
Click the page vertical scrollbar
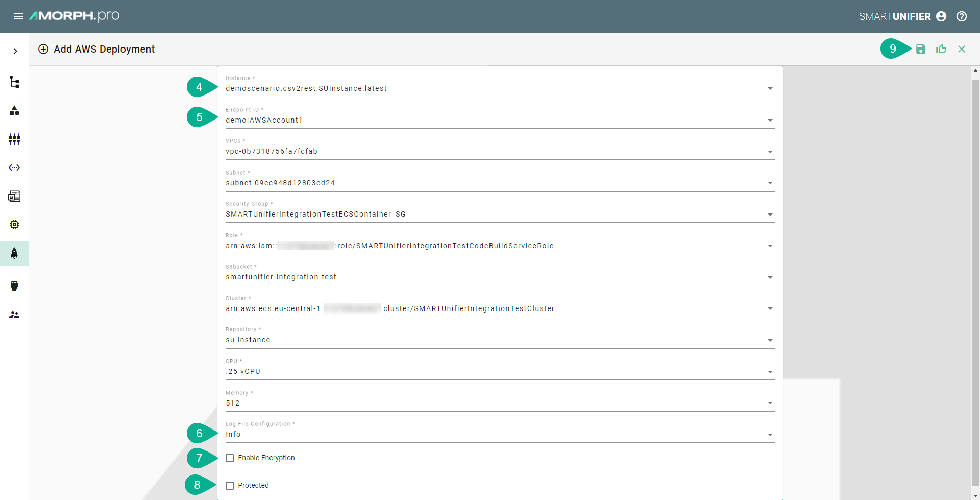click(975, 282)
